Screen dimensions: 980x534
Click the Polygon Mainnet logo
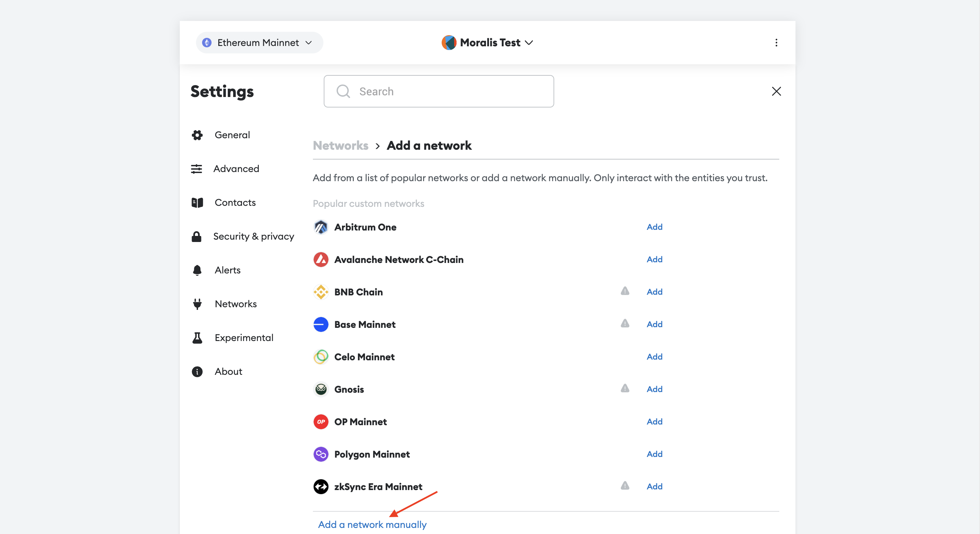[321, 454]
